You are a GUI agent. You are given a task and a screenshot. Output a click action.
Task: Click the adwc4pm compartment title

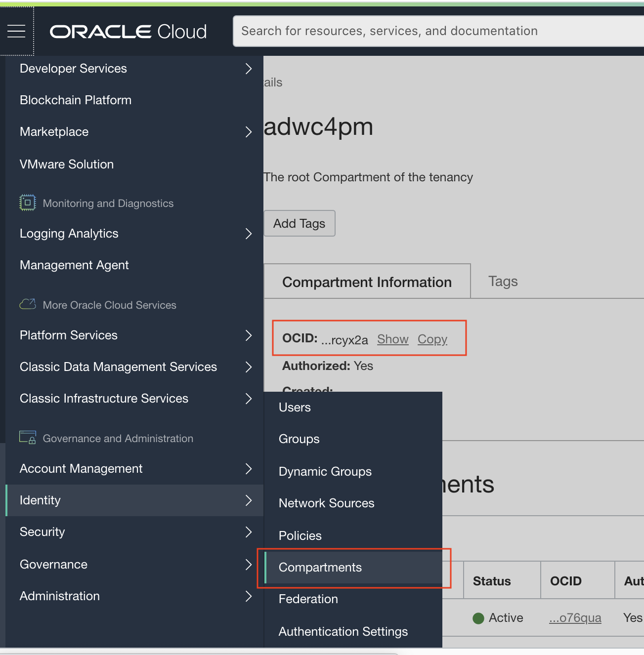[318, 127]
